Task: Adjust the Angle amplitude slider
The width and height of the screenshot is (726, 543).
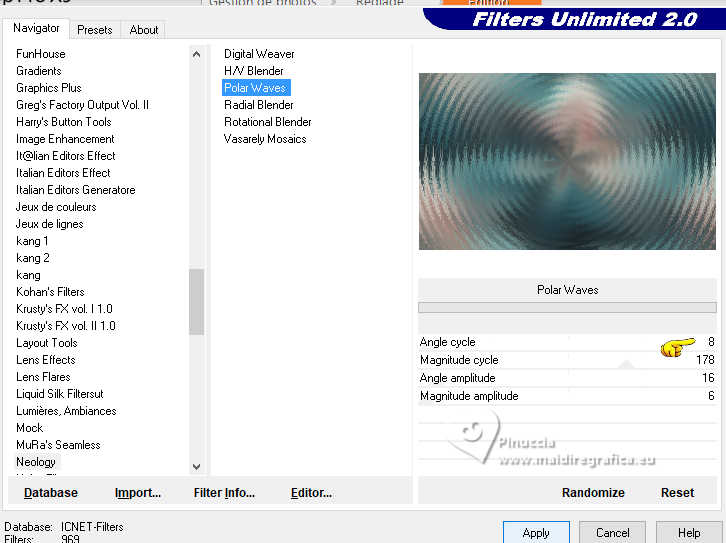Action: [567, 378]
